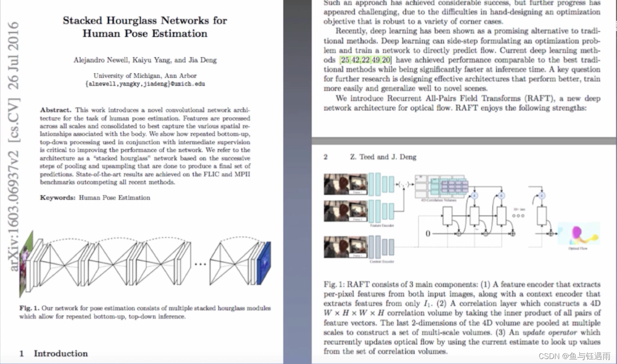Click the 'Abstract.' heading word
The height and width of the screenshot is (364, 617).
tap(56, 110)
